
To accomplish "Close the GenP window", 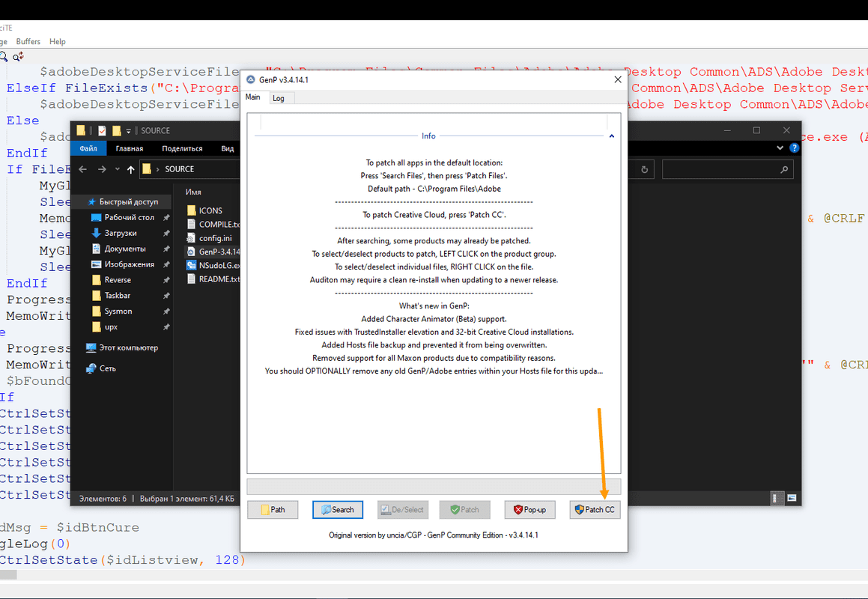I will point(618,79).
